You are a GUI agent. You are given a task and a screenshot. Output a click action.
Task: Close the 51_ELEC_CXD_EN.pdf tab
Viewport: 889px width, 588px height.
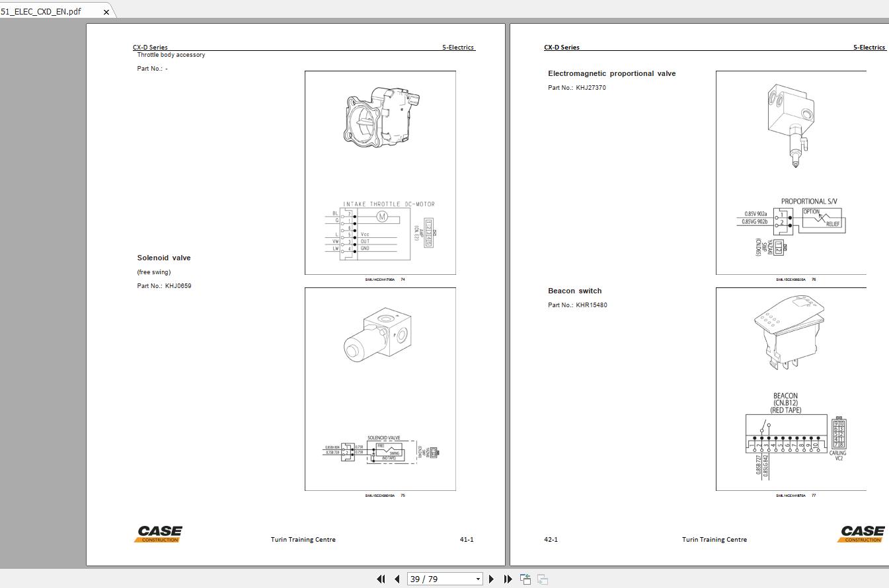pos(106,12)
